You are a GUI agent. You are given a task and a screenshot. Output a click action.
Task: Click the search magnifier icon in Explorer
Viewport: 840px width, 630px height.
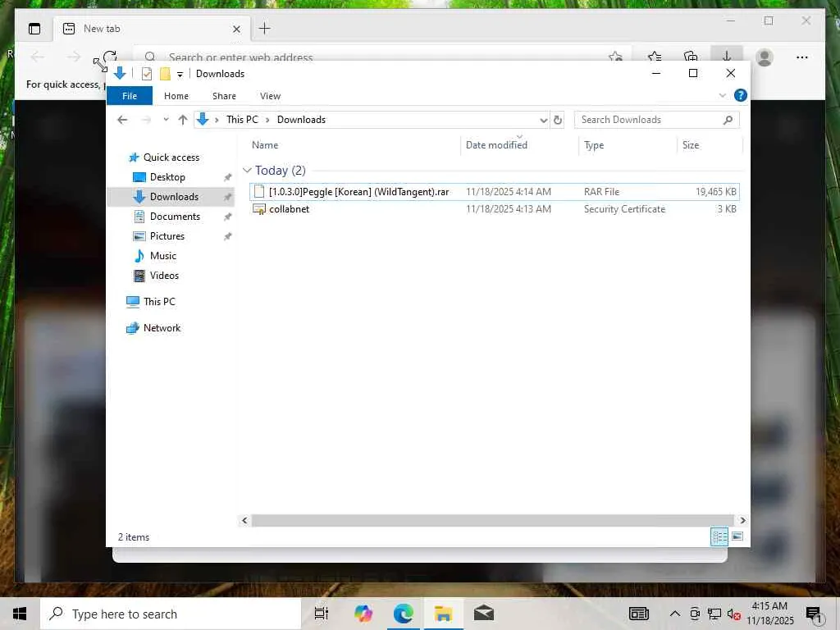click(x=728, y=120)
